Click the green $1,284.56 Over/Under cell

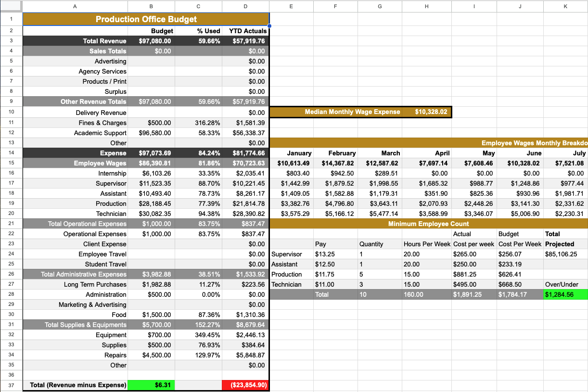pos(565,294)
